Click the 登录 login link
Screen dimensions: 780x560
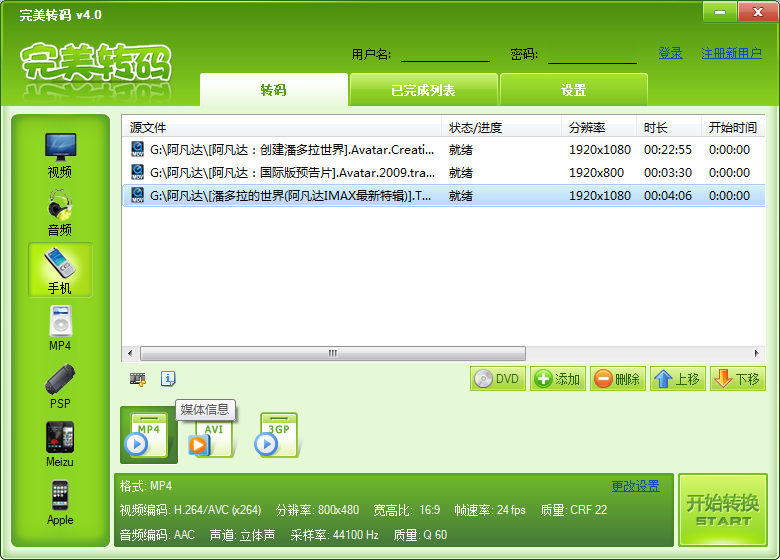(671, 53)
